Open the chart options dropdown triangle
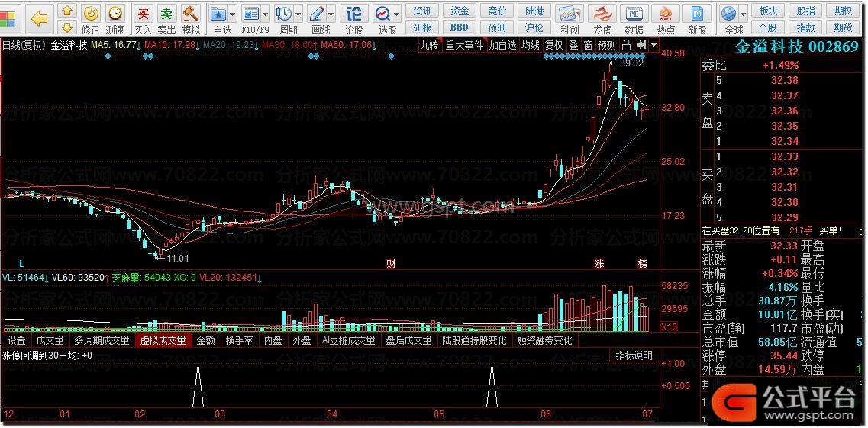Image resolution: width=868 pixels, height=428 pixels. click(653, 45)
